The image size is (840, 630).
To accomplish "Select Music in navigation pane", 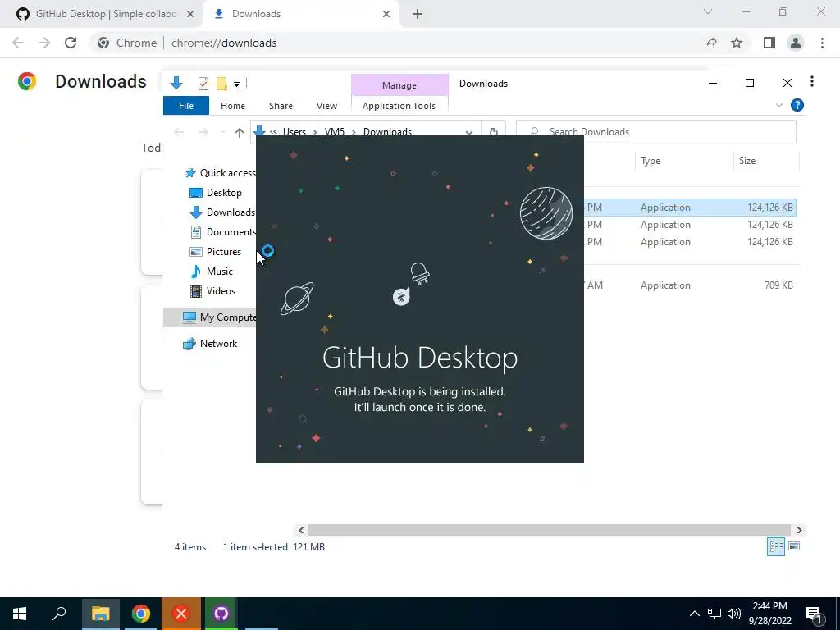I will coord(212,272).
